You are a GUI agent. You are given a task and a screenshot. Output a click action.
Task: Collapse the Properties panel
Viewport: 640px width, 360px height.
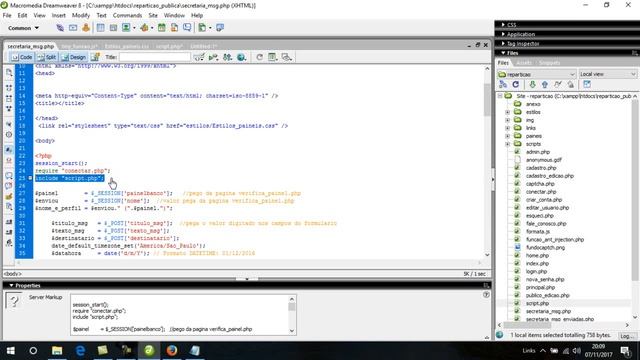(11, 285)
